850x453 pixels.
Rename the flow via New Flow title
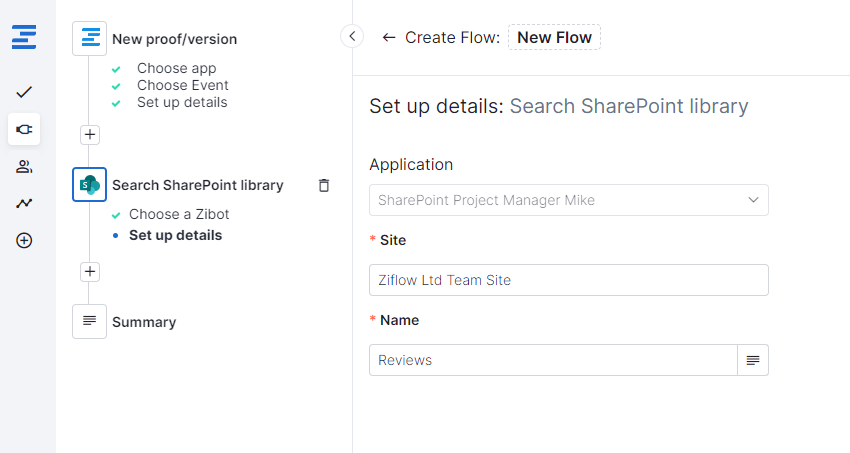click(x=554, y=38)
